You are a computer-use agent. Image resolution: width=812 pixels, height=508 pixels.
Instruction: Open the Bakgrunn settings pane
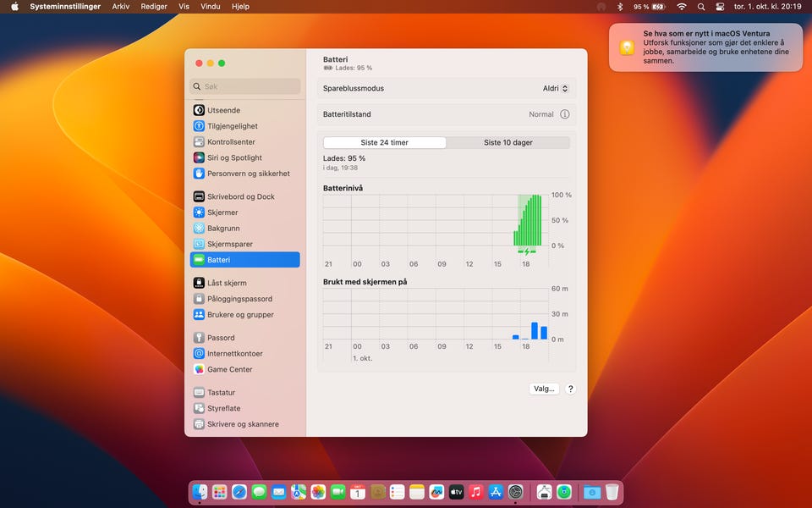tap(245, 228)
